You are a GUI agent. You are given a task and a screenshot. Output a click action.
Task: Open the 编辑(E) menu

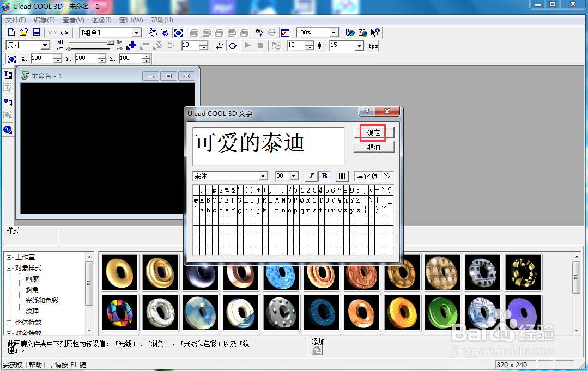point(44,20)
